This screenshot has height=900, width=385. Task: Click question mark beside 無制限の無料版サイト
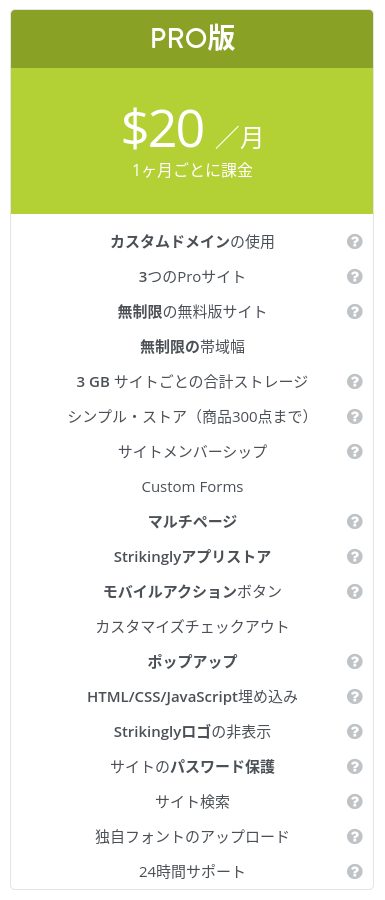[x=355, y=312]
